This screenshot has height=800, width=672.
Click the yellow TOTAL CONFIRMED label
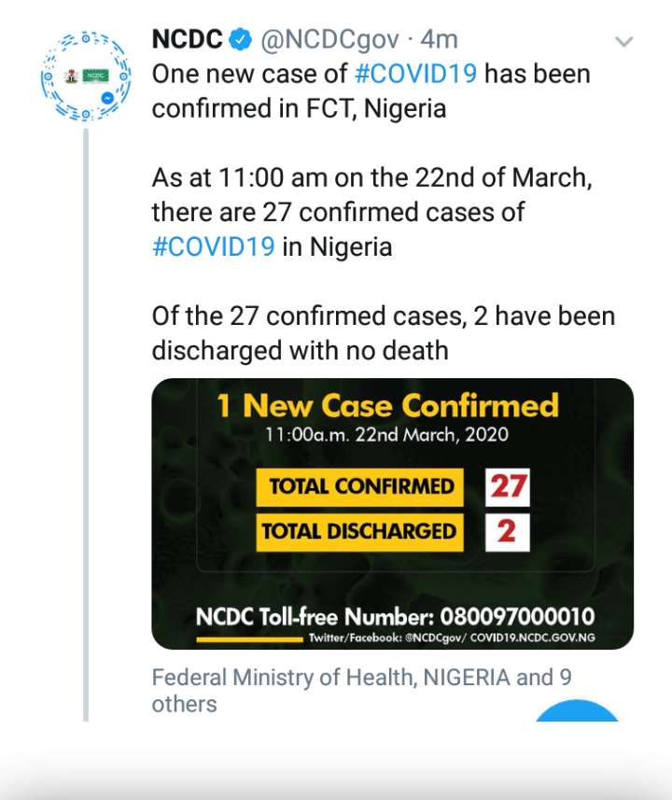[x=360, y=486]
